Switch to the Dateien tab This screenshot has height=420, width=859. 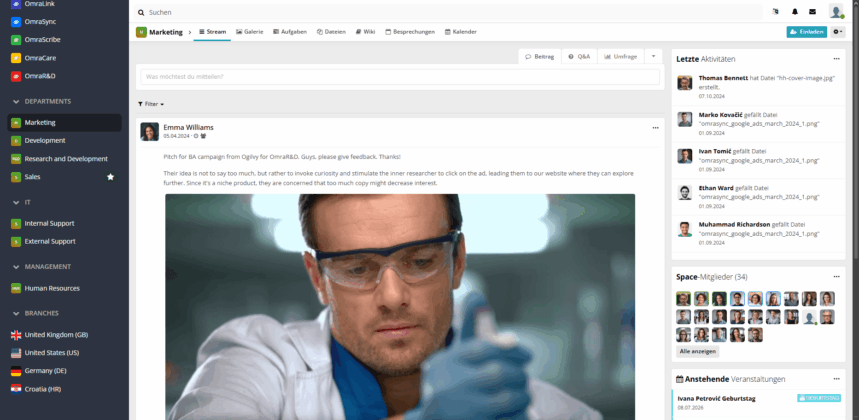pyautogui.click(x=331, y=32)
